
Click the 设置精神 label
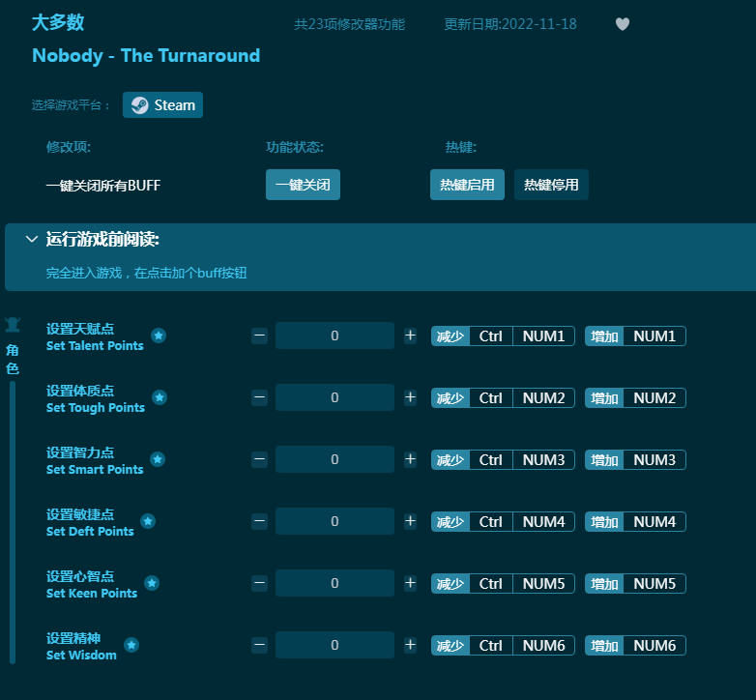point(73,638)
